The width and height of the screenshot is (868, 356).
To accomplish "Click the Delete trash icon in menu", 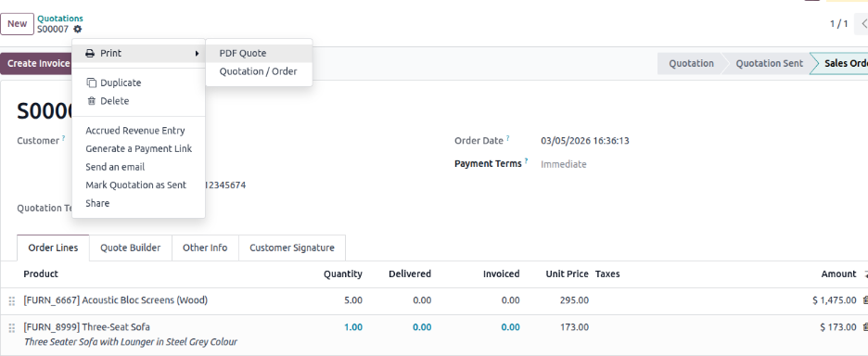I will click(91, 101).
